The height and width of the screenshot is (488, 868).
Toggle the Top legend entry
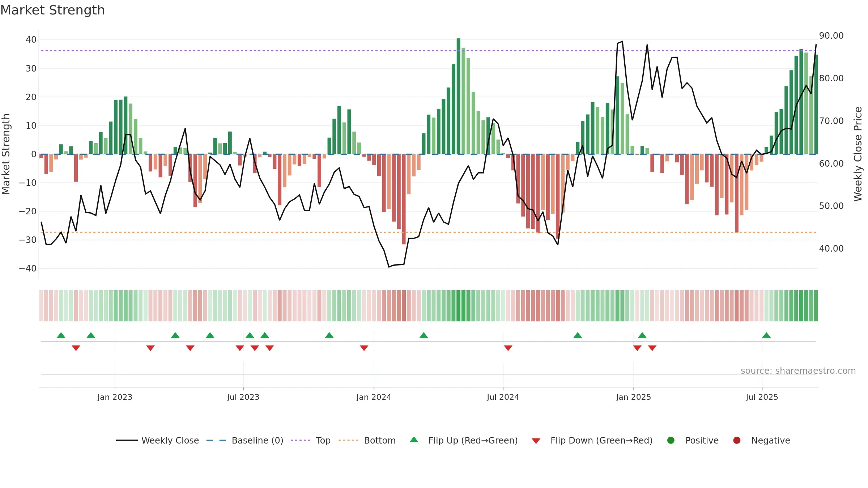click(311, 440)
